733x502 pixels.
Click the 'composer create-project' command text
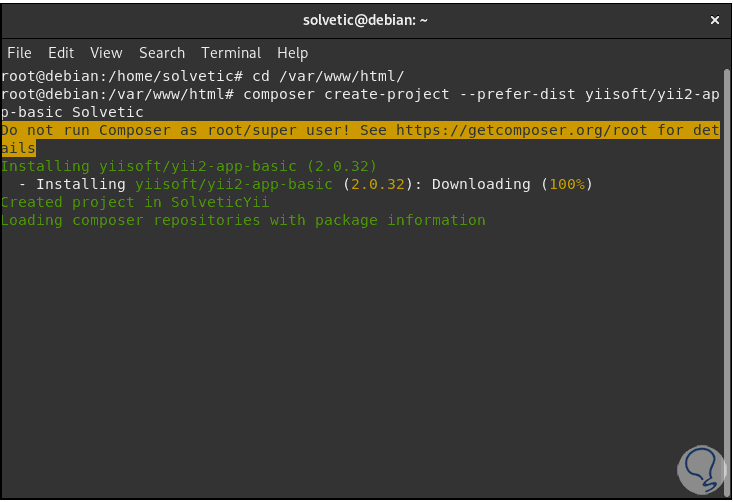350,94
